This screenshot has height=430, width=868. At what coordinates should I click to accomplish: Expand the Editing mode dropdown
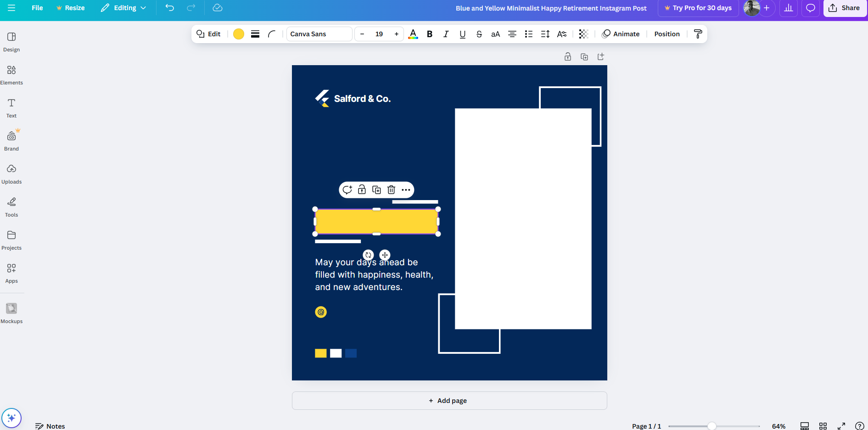coord(123,8)
